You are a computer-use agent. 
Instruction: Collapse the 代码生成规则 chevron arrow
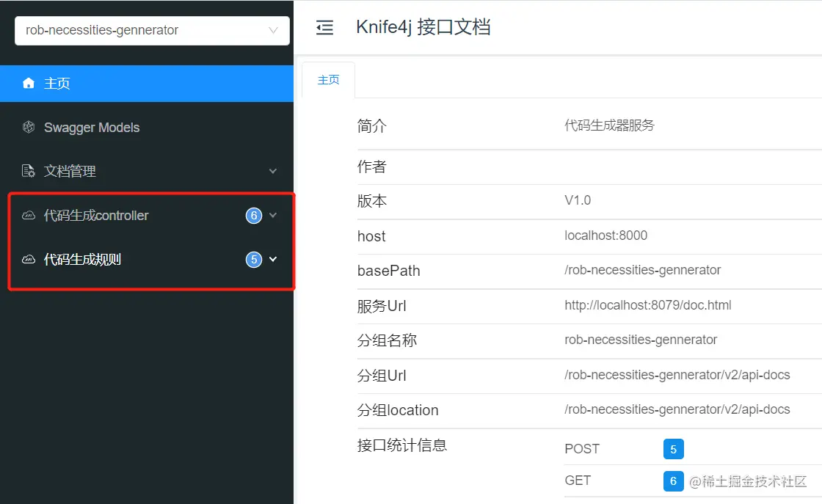pyautogui.click(x=272, y=259)
